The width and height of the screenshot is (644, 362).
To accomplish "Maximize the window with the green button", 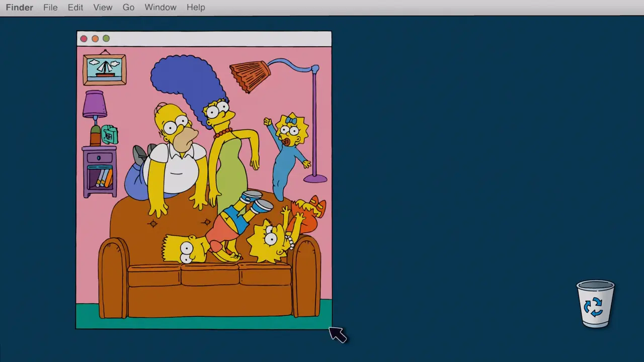I will (106, 39).
